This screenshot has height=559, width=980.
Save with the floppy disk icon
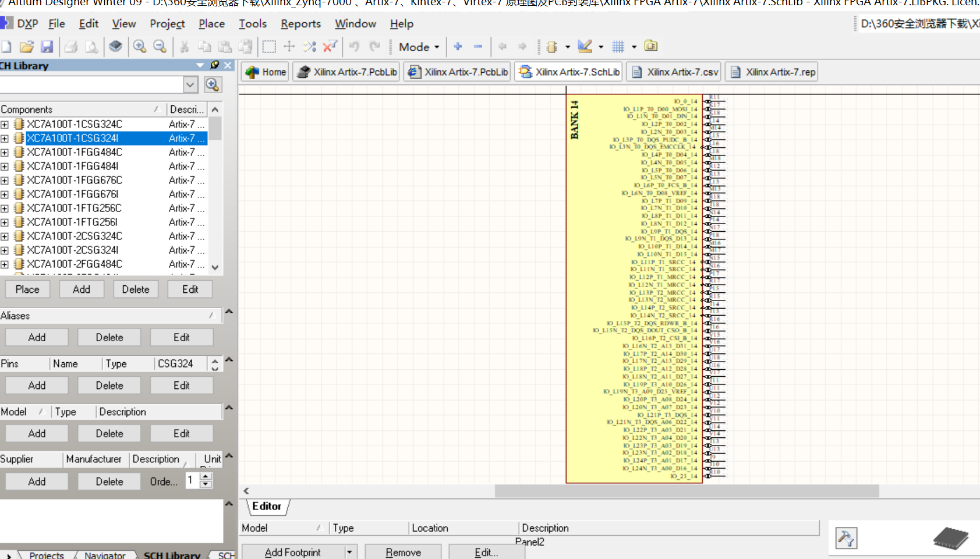point(47,47)
